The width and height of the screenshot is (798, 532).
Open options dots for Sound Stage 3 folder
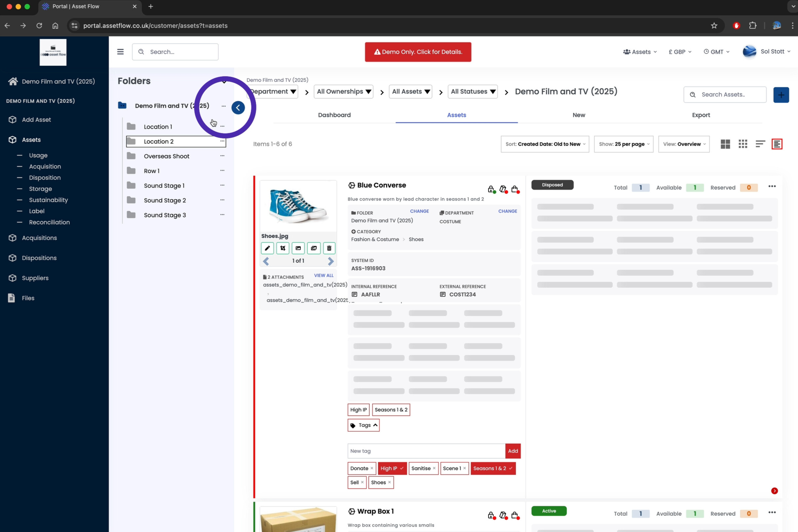222,214
